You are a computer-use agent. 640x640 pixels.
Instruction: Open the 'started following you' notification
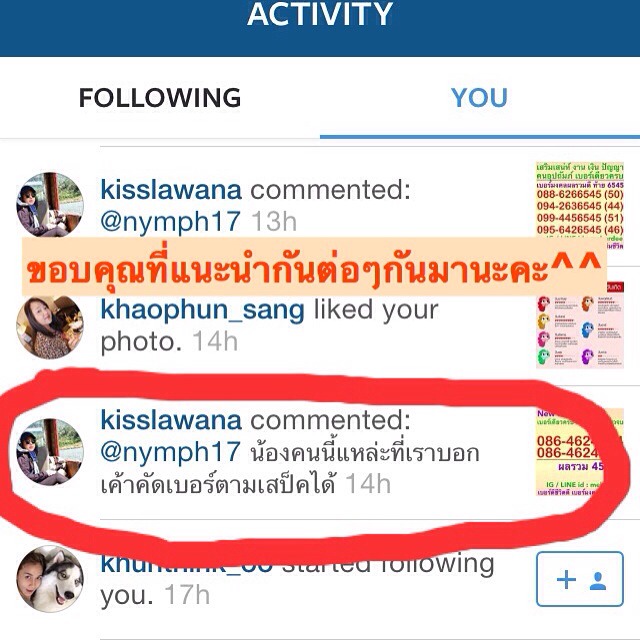click(297, 579)
